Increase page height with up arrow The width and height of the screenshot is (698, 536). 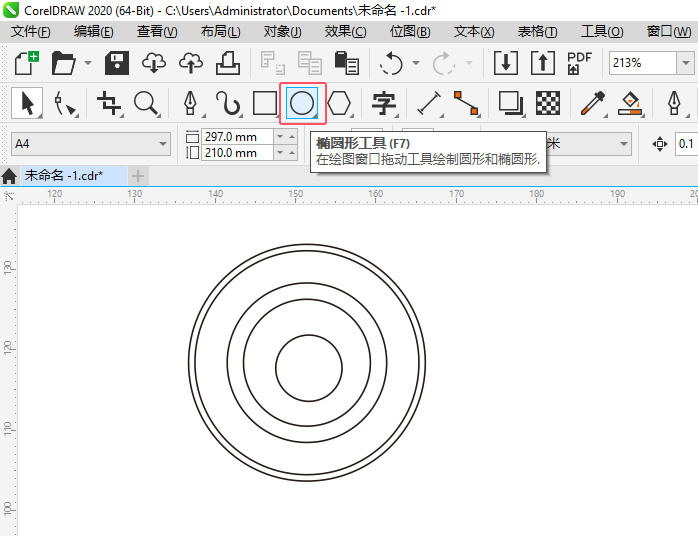(x=292, y=153)
